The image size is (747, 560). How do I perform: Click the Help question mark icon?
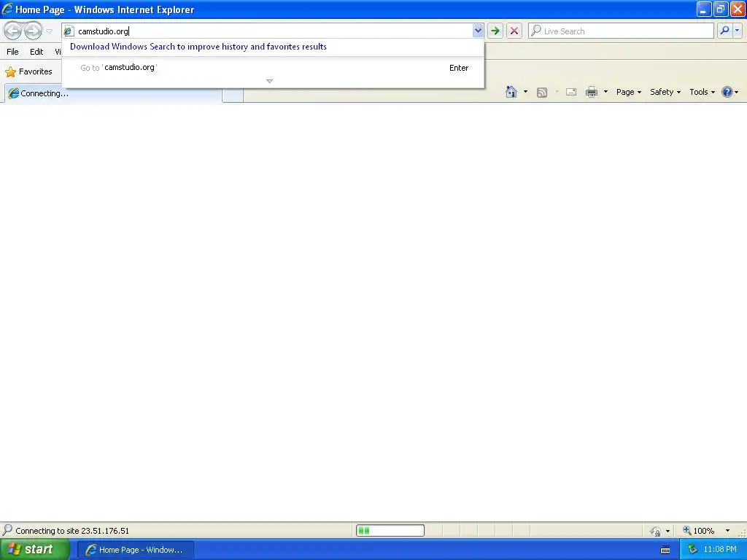pyautogui.click(x=727, y=92)
